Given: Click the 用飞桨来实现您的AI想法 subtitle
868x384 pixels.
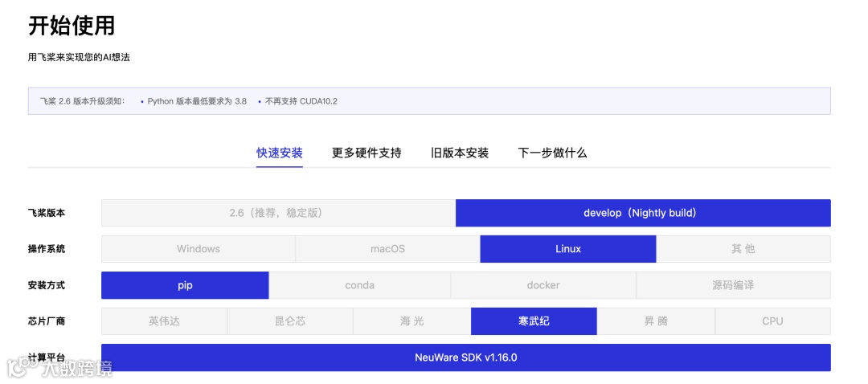Looking at the screenshot, I should point(79,58).
